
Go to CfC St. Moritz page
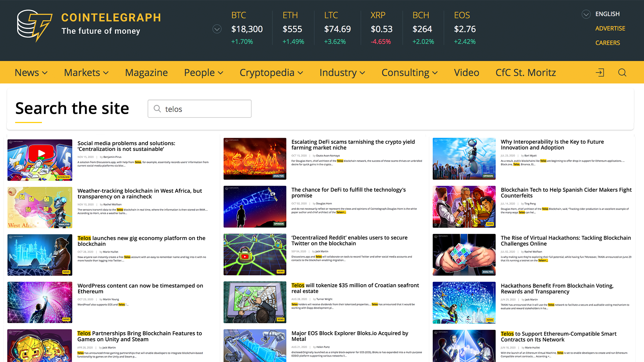pyautogui.click(x=526, y=73)
